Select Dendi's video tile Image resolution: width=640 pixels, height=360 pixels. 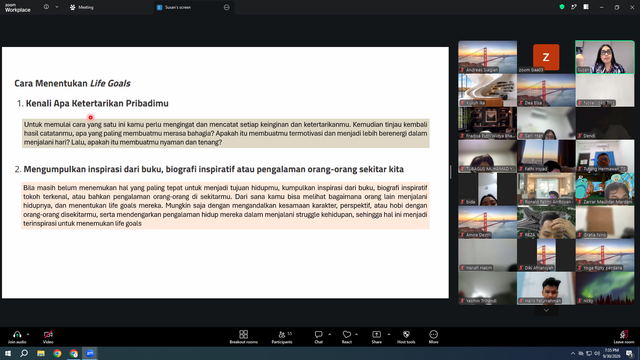[x=605, y=123]
